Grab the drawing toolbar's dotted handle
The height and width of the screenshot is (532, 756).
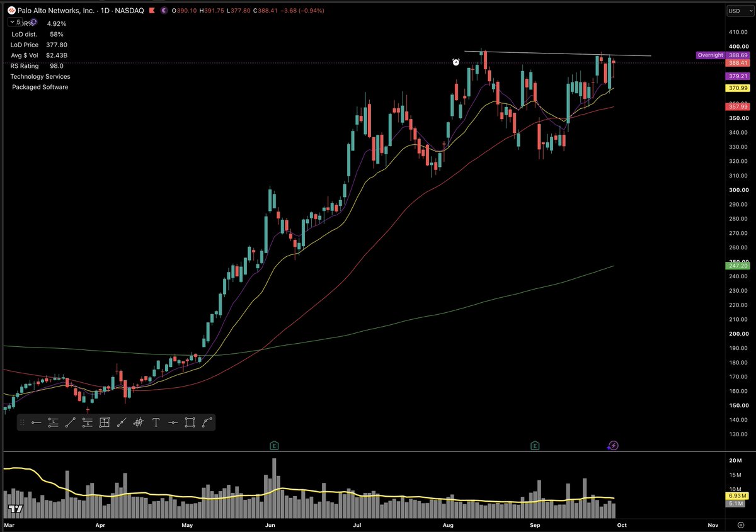tap(23, 422)
